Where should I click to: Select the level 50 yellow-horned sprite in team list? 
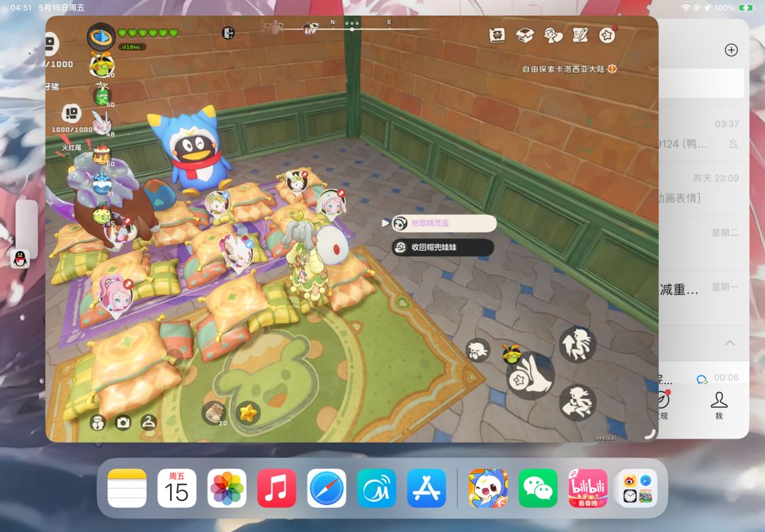click(102, 65)
